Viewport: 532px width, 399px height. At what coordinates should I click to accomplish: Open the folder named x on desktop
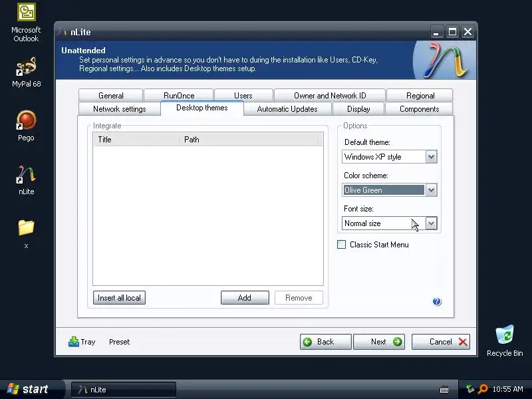tap(26, 234)
